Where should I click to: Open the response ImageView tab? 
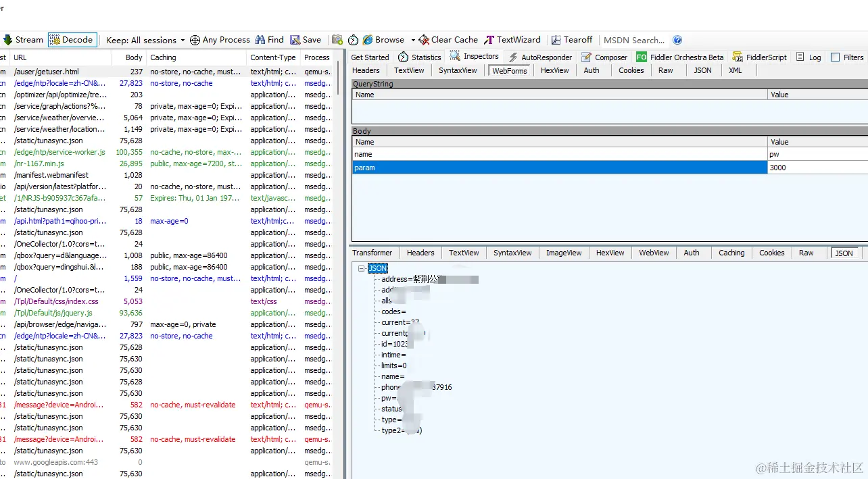(x=564, y=253)
